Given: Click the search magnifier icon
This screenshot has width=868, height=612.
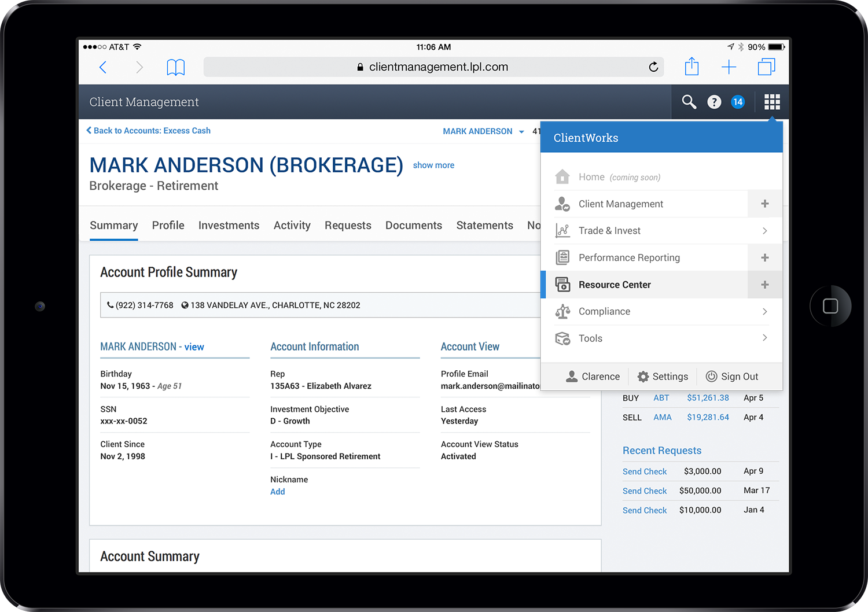Looking at the screenshot, I should (689, 102).
